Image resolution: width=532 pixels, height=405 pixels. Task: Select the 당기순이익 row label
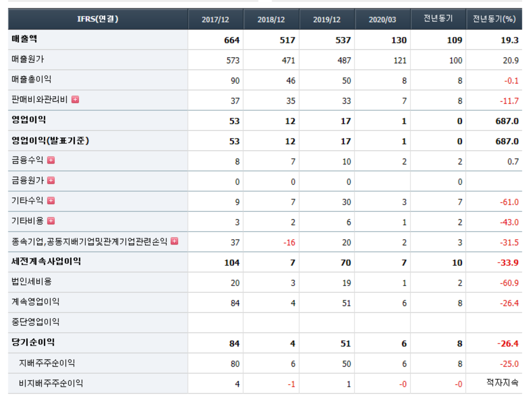pos(33,342)
